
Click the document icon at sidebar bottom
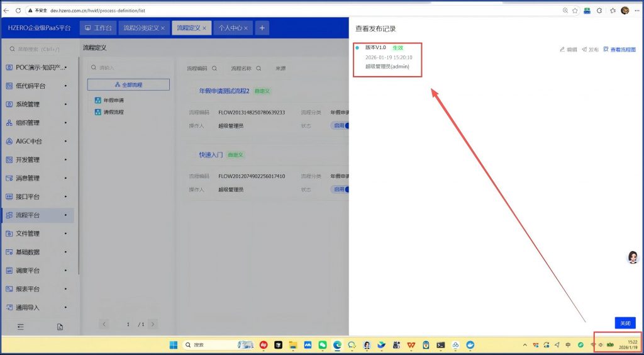coord(60,327)
